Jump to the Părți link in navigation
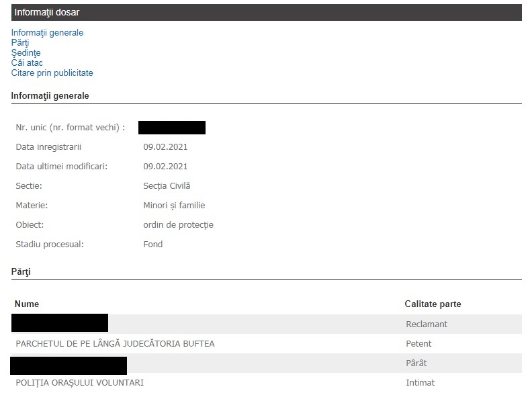 20,42
